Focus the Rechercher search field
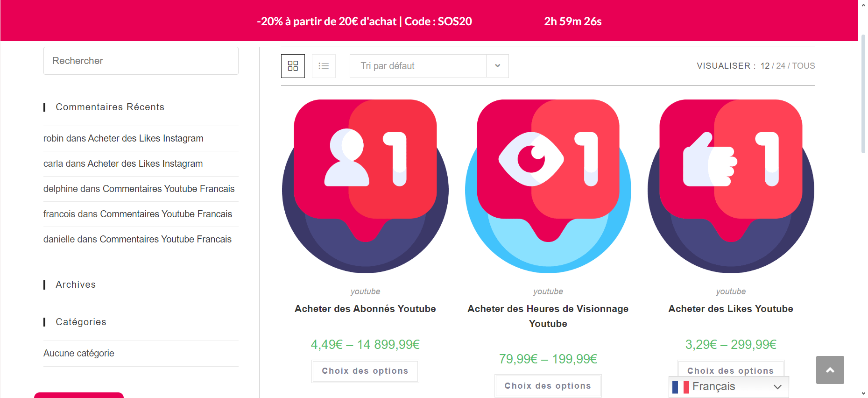The width and height of the screenshot is (868, 398). 141,61
